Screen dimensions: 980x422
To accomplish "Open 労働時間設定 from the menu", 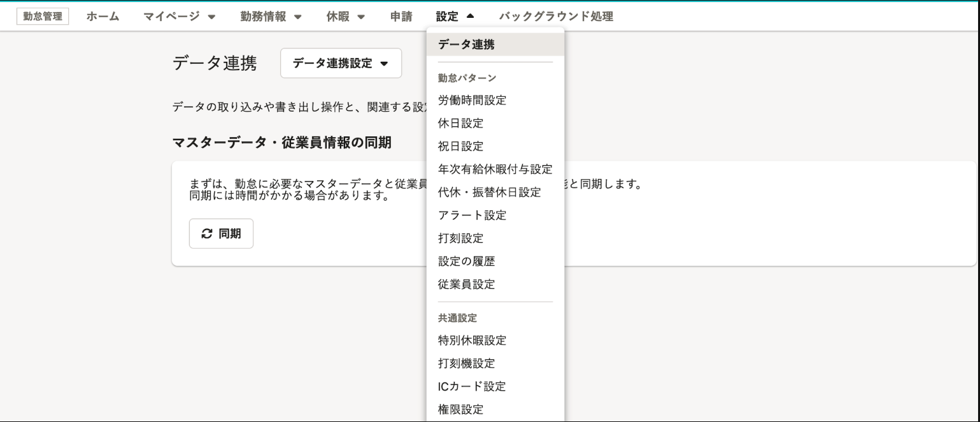I will 471,100.
